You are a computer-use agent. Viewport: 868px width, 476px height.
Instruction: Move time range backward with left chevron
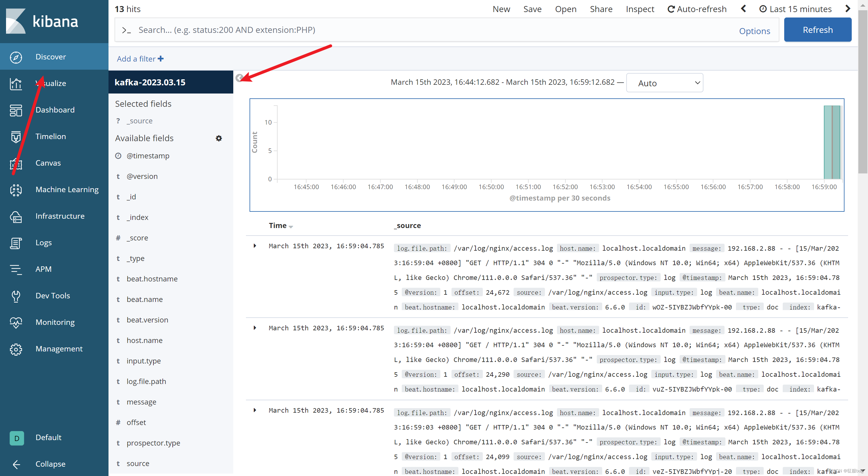[x=743, y=9]
